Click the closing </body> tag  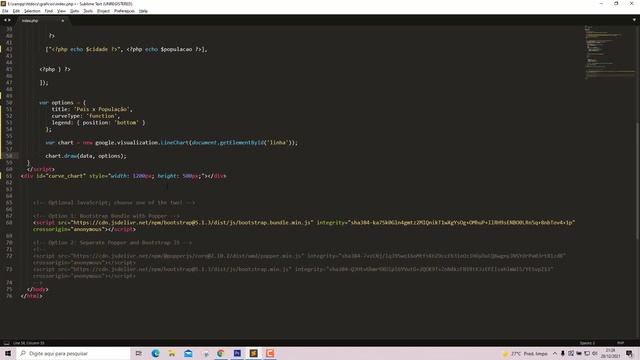click(x=38, y=289)
